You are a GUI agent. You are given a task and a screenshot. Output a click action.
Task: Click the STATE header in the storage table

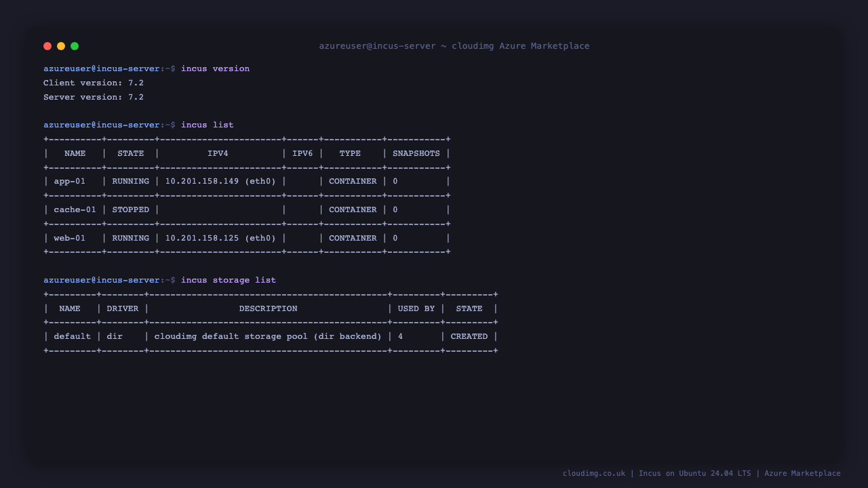tap(469, 308)
